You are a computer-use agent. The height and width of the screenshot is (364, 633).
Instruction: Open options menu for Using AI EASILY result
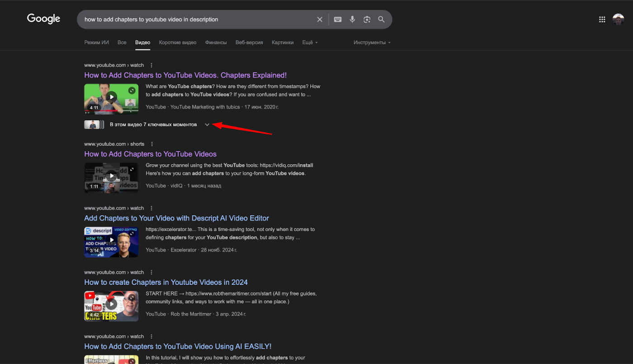(x=151, y=336)
